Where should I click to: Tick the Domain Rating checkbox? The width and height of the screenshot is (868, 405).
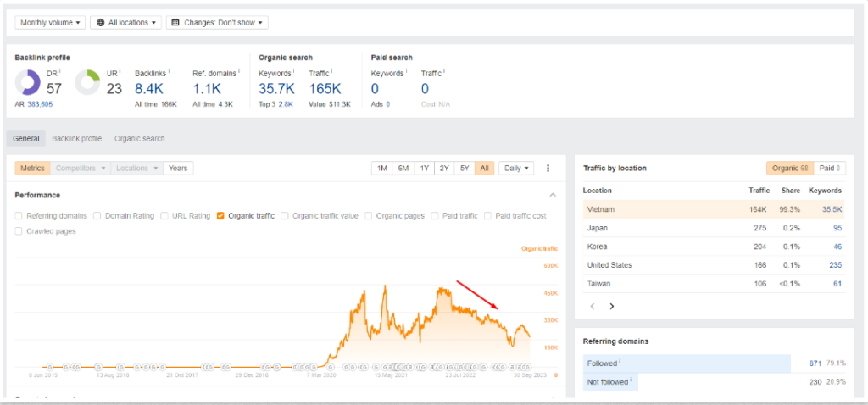click(97, 216)
